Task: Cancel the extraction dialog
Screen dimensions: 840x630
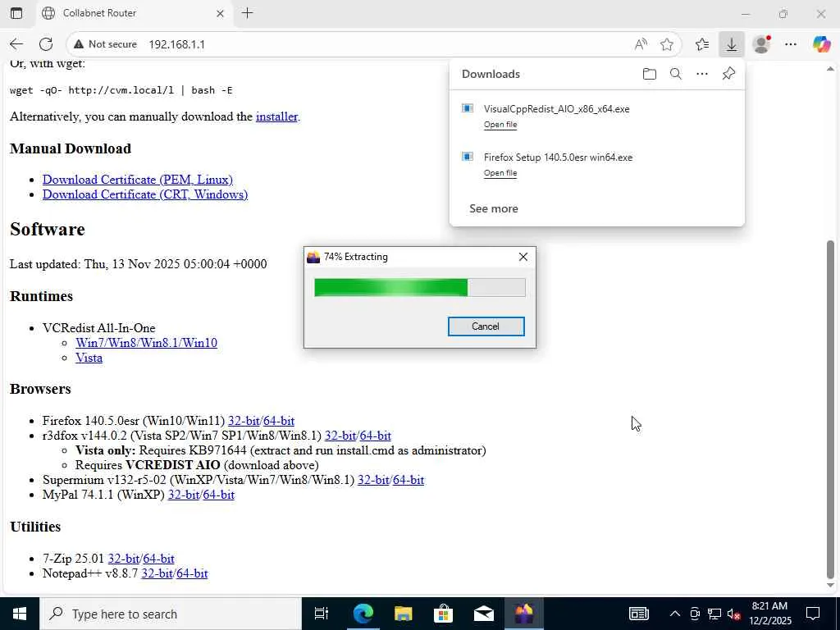Action: click(x=486, y=326)
